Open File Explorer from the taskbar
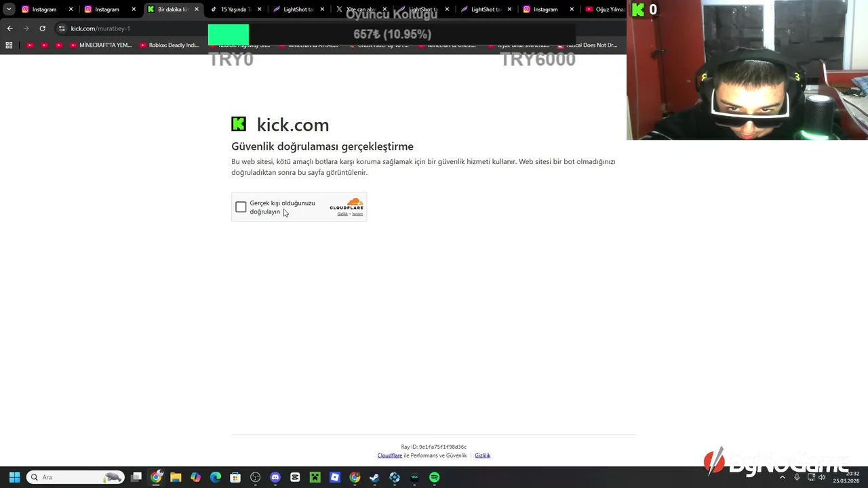 coord(176,477)
